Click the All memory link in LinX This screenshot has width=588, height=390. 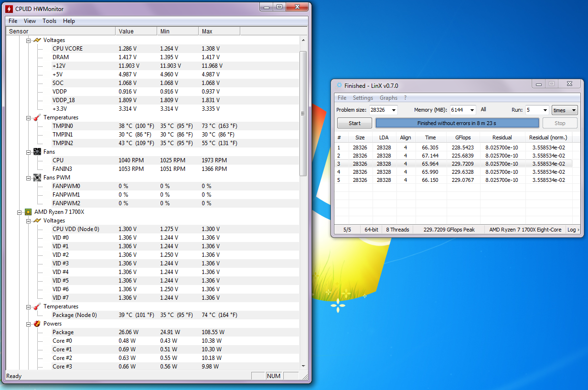pyautogui.click(x=483, y=109)
